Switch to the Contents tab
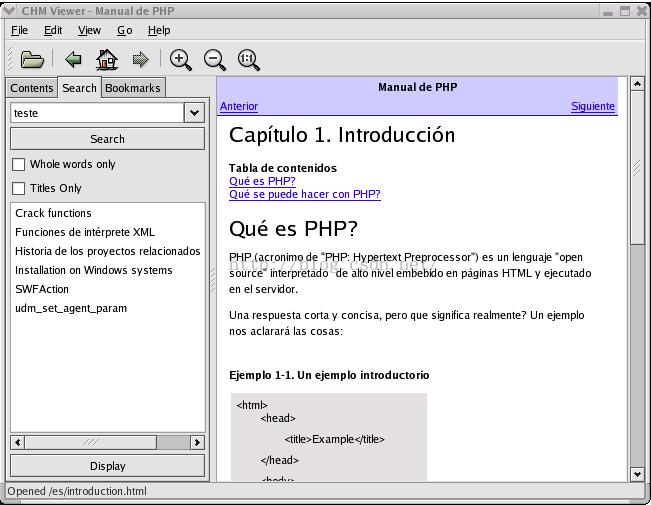 32,88
